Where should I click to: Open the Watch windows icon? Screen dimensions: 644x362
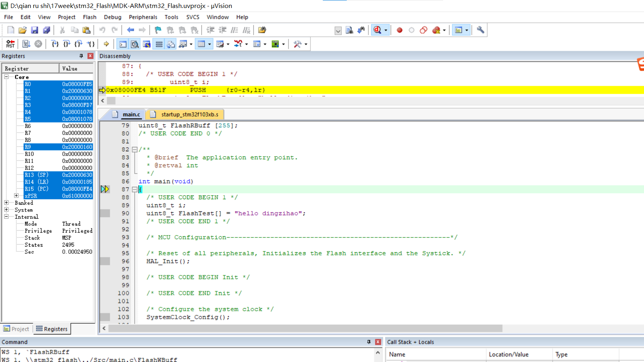pos(183,44)
